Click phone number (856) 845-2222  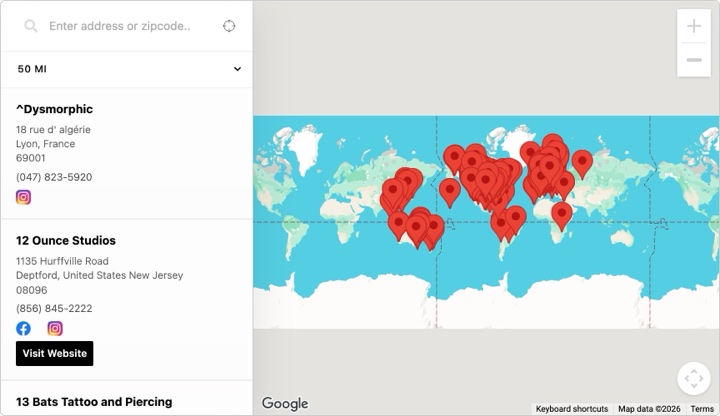pyautogui.click(x=54, y=309)
